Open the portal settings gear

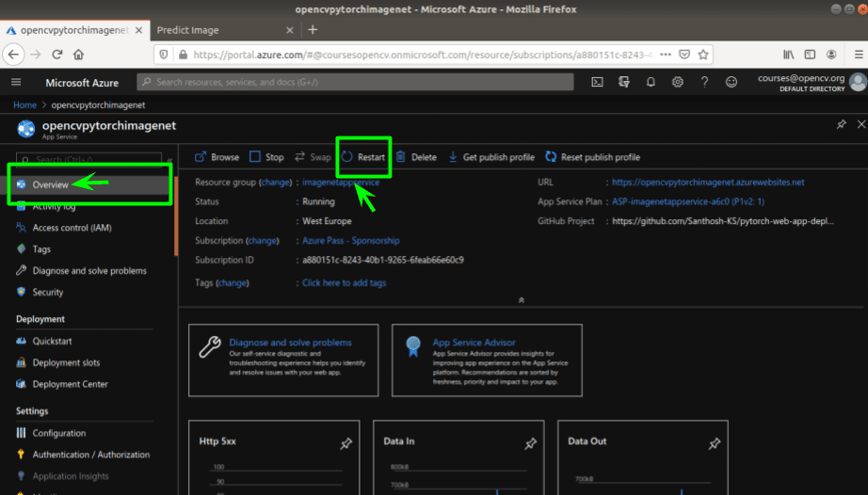678,82
